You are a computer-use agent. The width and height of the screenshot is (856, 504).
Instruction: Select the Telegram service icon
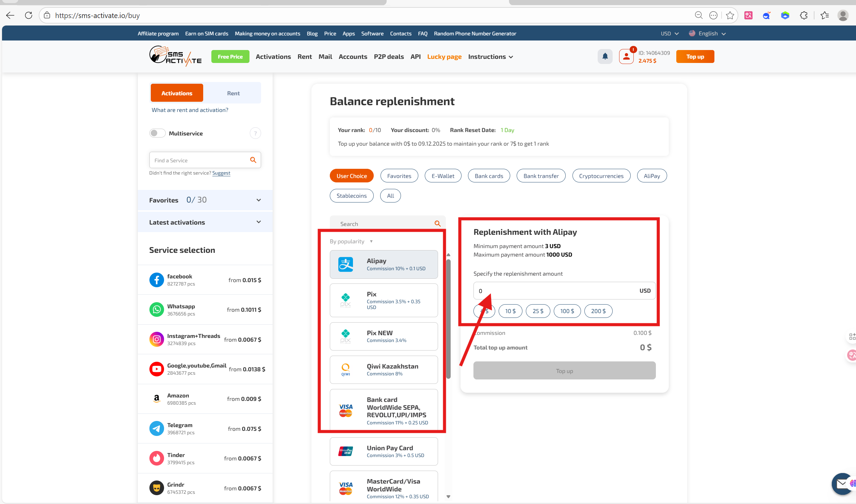click(x=157, y=428)
